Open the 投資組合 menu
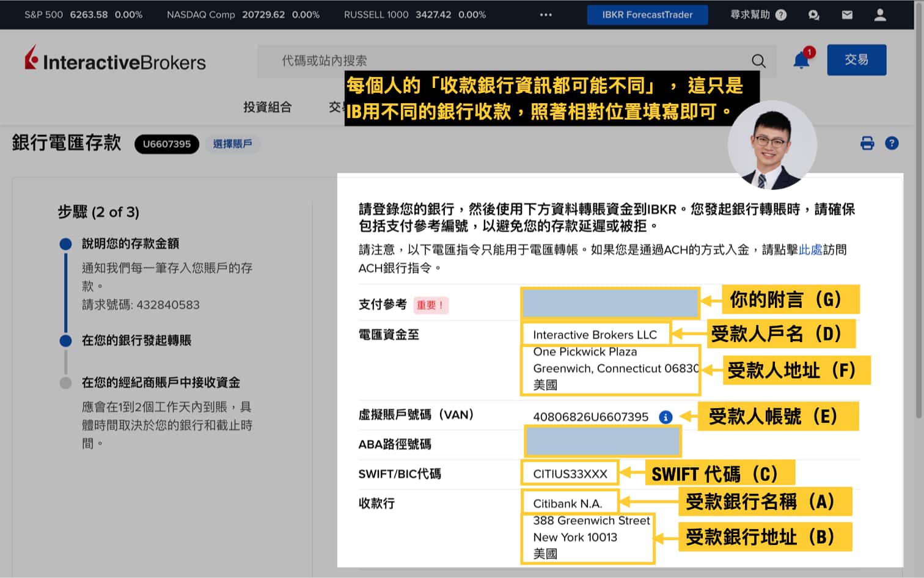 (267, 107)
